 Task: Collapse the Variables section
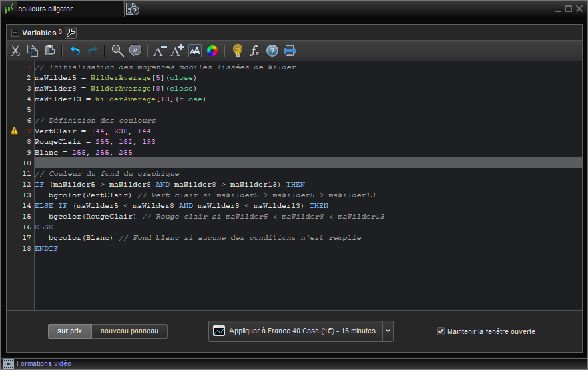tap(15, 33)
